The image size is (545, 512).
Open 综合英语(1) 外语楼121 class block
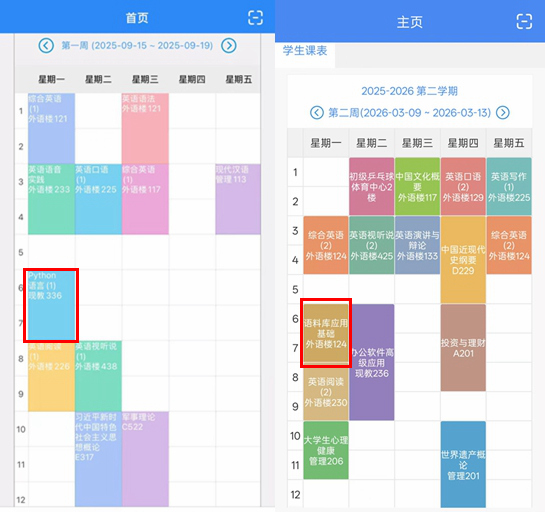(x=51, y=128)
